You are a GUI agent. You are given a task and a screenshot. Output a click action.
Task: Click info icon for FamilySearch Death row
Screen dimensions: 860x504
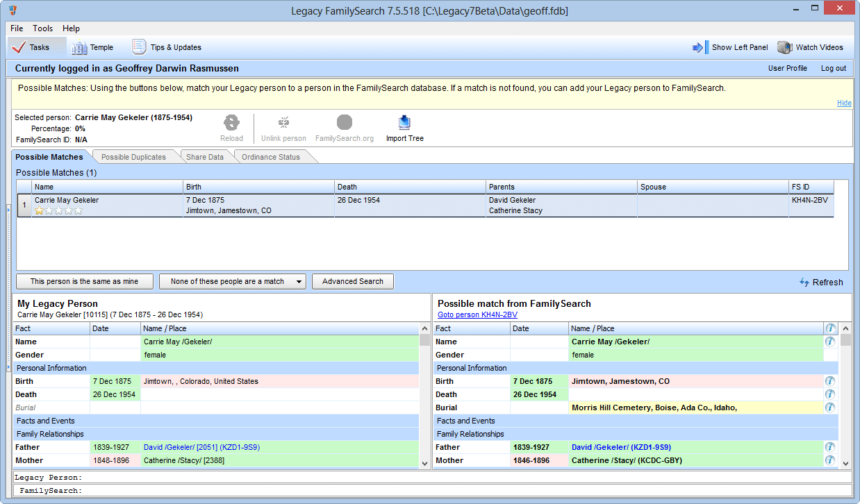pyautogui.click(x=830, y=394)
